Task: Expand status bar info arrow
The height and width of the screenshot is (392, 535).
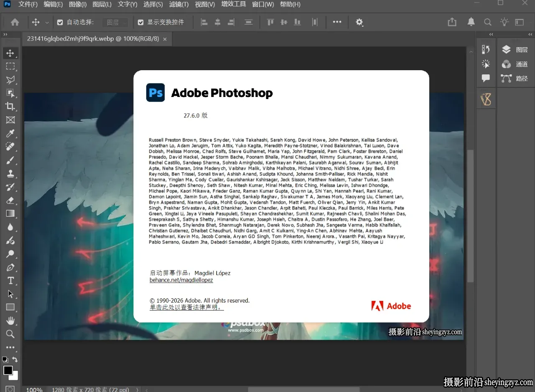Action: pyautogui.click(x=138, y=389)
